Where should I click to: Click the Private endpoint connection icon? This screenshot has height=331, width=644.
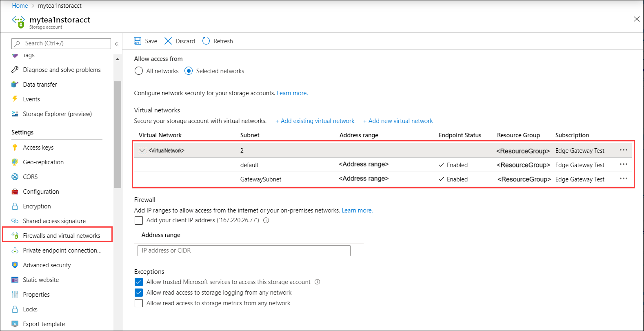[x=15, y=250]
